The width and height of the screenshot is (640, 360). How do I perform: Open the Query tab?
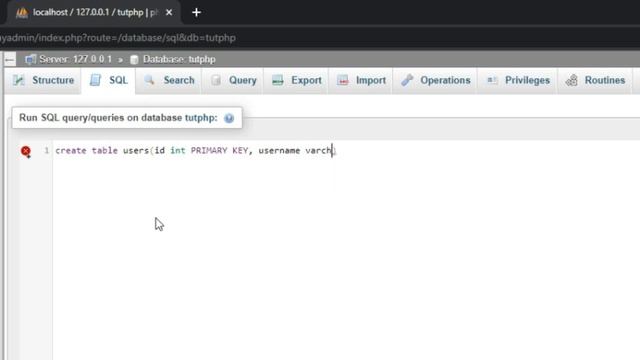(233, 80)
